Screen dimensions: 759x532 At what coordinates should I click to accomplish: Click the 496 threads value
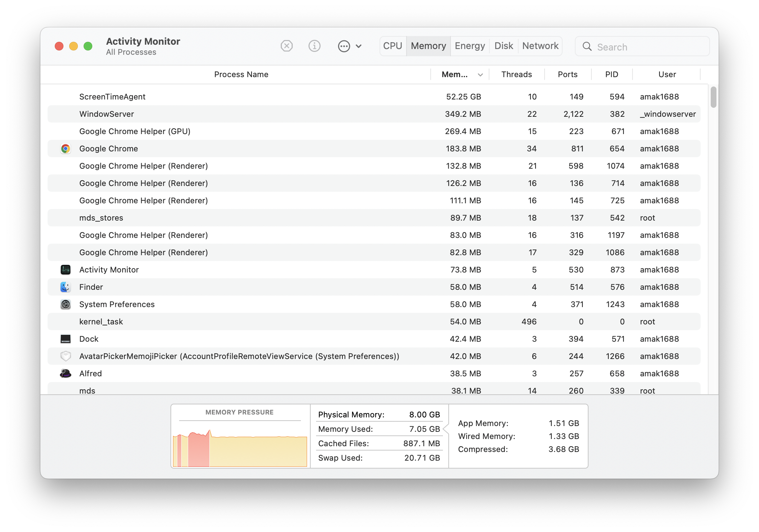pyautogui.click(x=529, y=322)
